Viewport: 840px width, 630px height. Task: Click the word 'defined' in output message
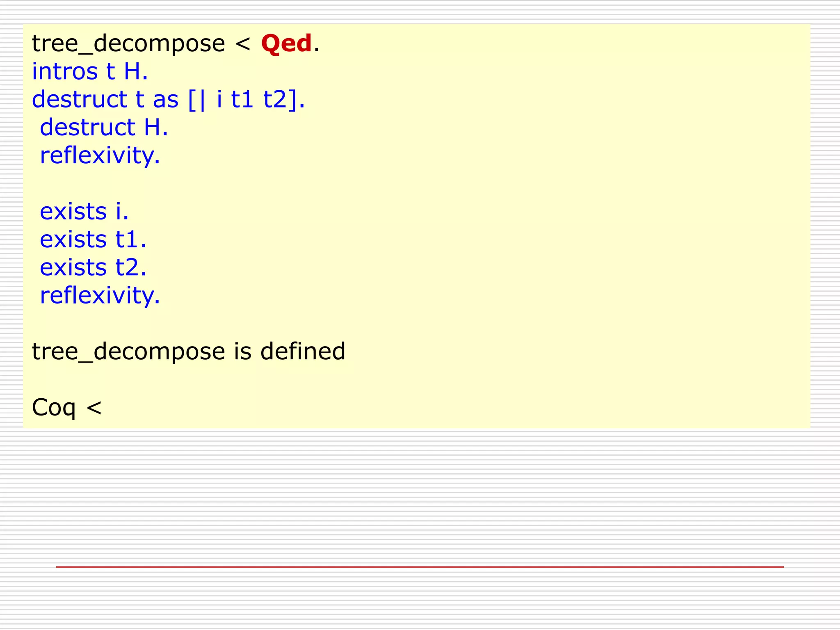coord(303,352)
